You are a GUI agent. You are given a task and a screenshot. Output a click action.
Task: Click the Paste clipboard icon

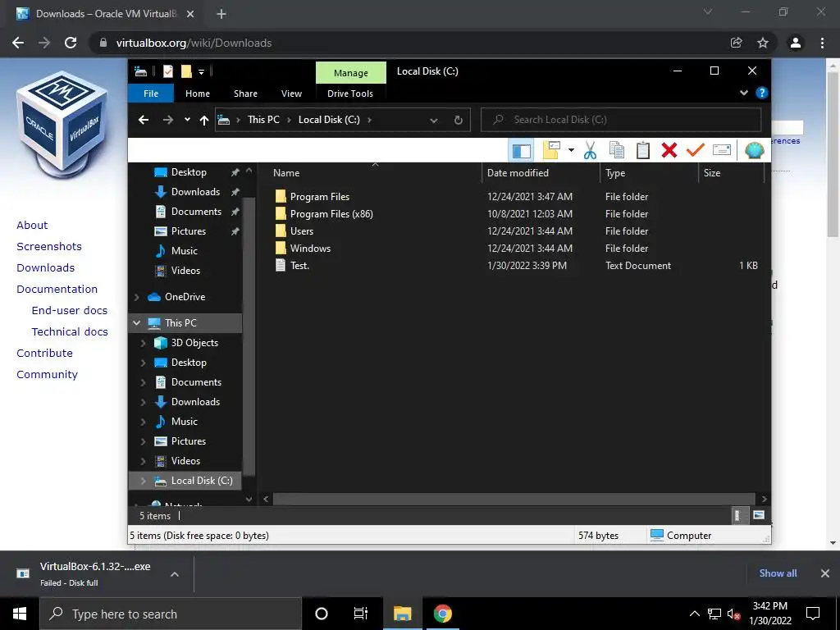pos(643,151)
